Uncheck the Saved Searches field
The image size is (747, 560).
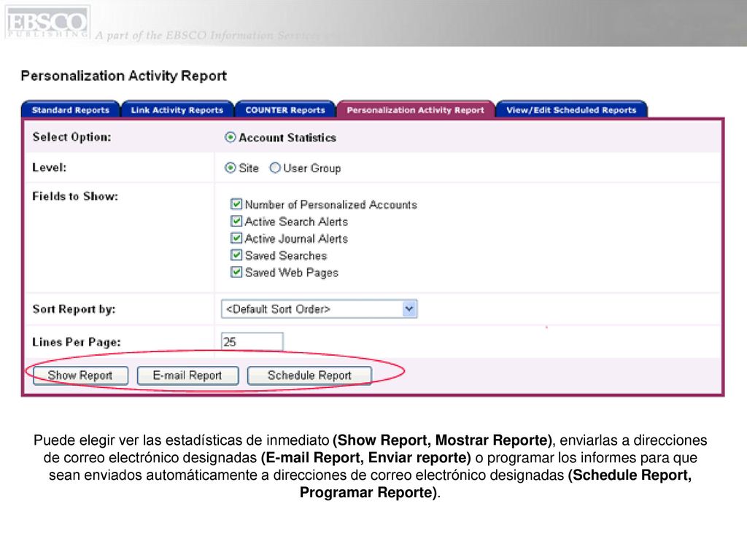(x=236, y=255)
